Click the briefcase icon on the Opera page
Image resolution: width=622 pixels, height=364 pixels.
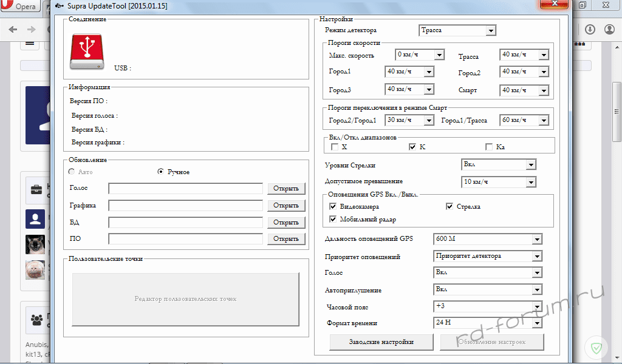[x=36, y=189]
